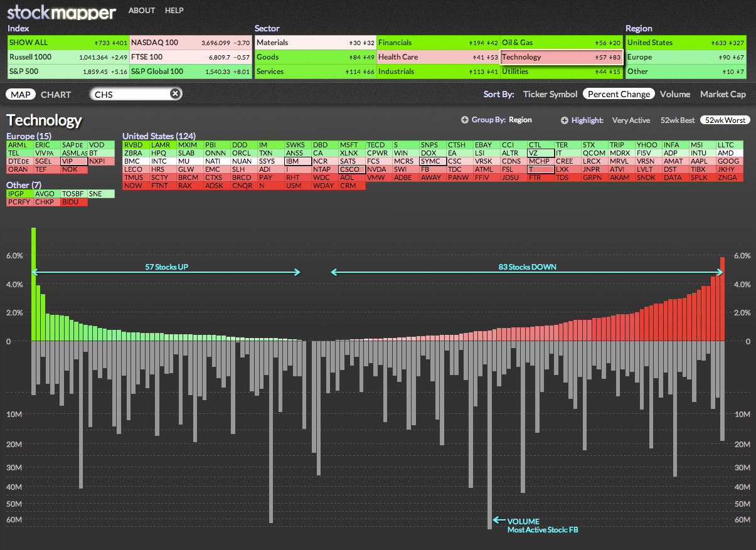Select the Materials sector
756x550 pixels.
click(316, 43)
